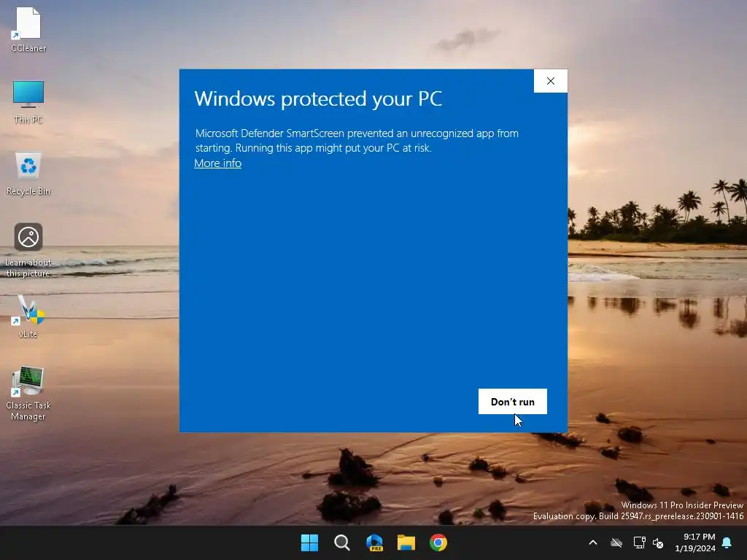Image resolution: width=747 pixels, height=560 pixels.
Task: Open the CCleaner desktop shortcut
Action: tap(28, 29)
